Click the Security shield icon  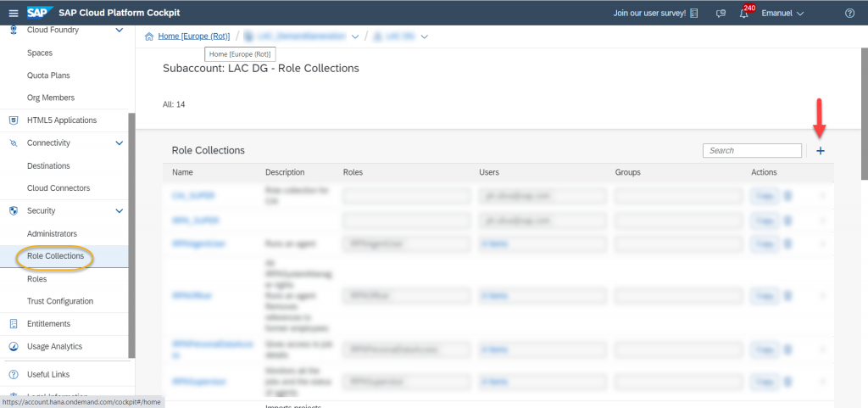14,211
